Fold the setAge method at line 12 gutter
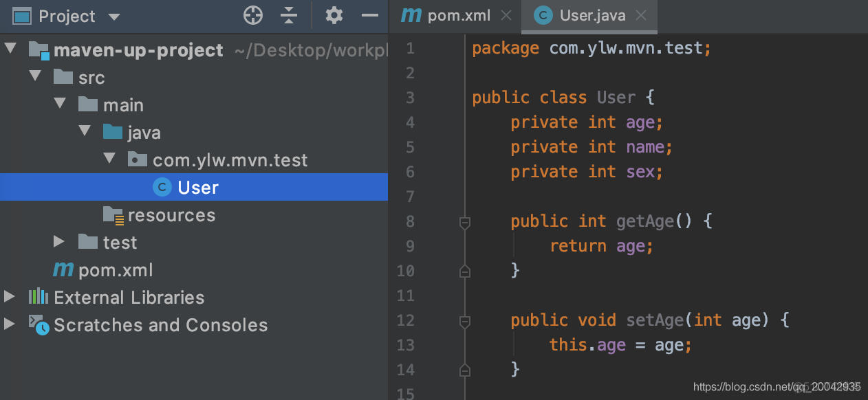Image resolution: width=868 pixels, height=400 pixels. coord(465,321)
